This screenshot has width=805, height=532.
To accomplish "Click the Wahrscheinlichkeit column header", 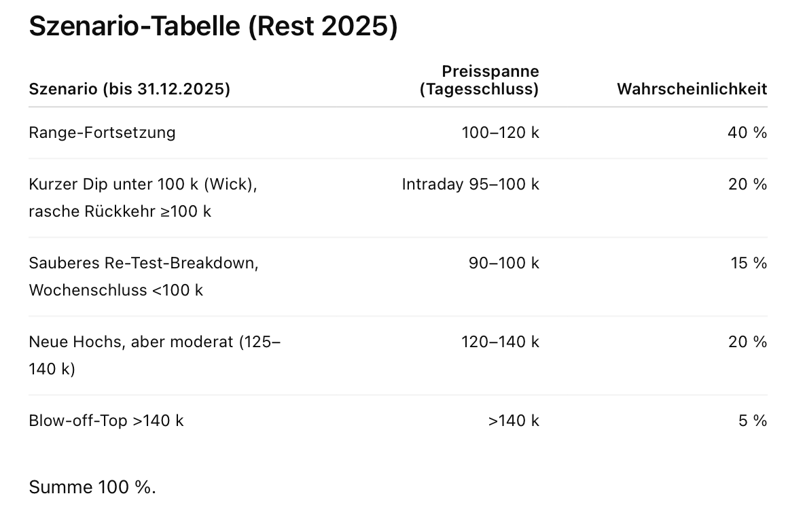I will [692, 89].
